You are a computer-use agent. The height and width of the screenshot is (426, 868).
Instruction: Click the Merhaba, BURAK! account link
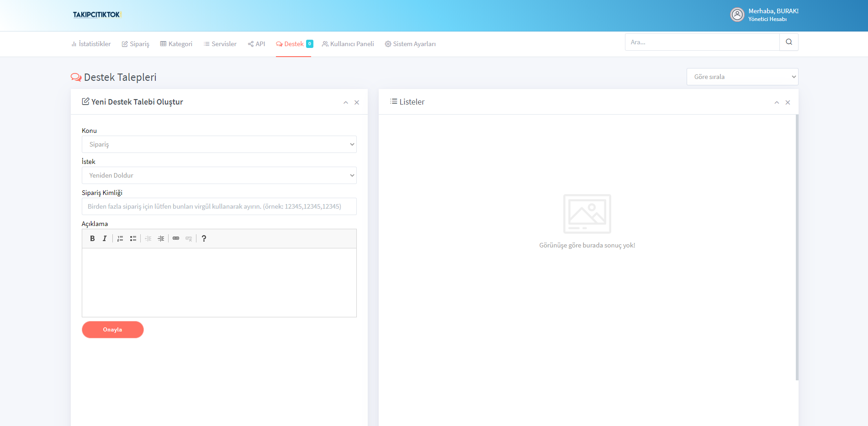point(773,11)
